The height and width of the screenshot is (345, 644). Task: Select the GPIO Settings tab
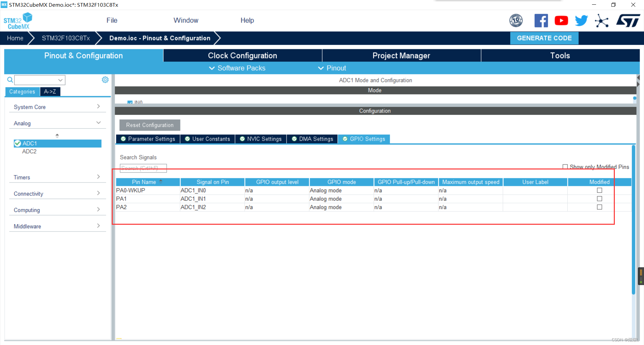364,139
